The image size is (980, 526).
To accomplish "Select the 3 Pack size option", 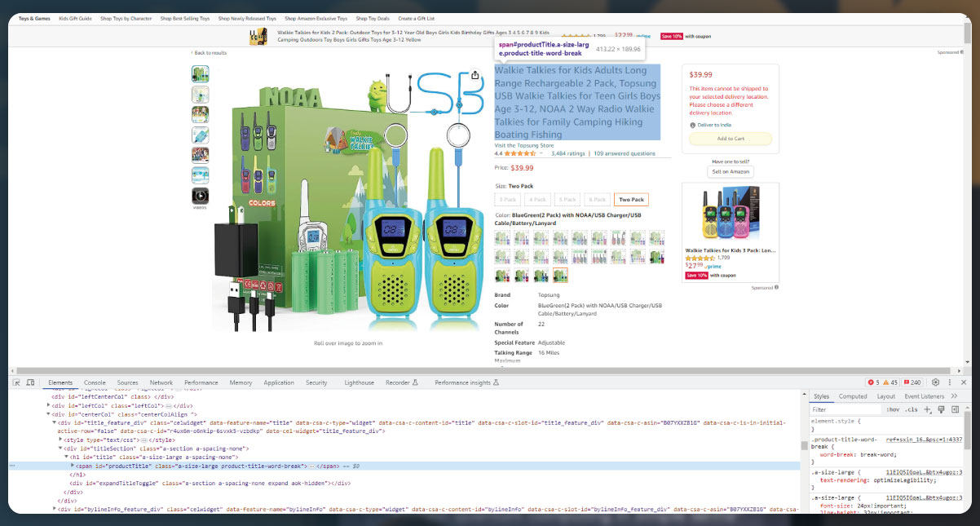I will (508, 199).
